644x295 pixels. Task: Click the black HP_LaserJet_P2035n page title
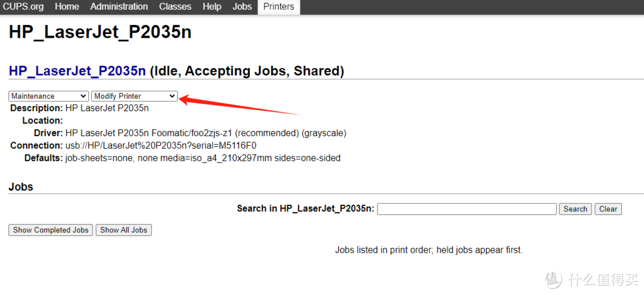[100, 32]
